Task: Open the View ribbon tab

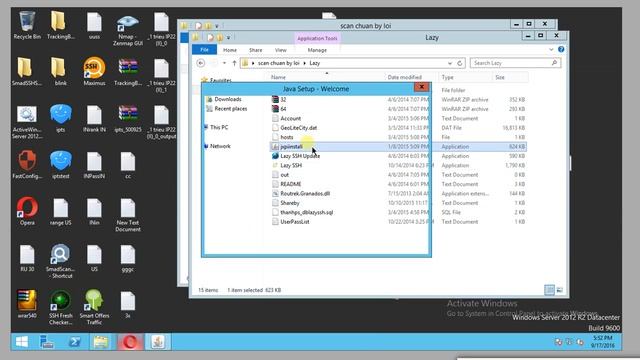Action: [280, 50]
